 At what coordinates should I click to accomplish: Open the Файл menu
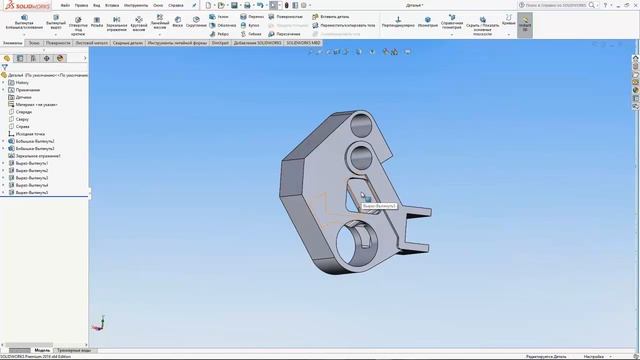point(65,6)
